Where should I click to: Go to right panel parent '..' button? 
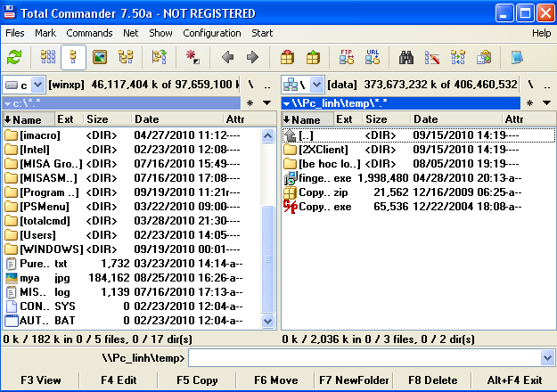546,85
